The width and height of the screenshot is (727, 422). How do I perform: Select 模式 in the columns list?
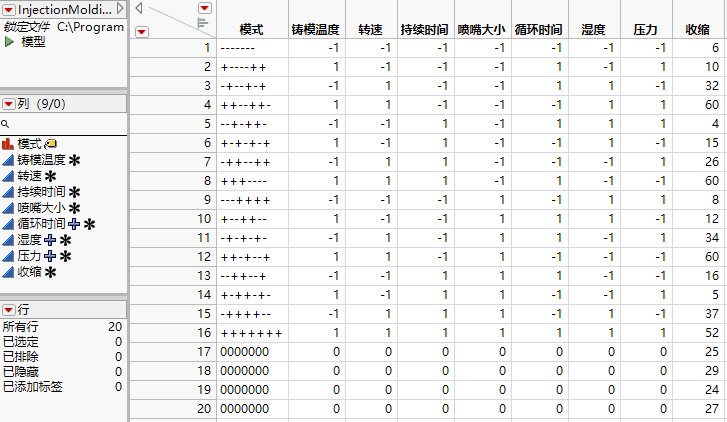tap(30, 144)
